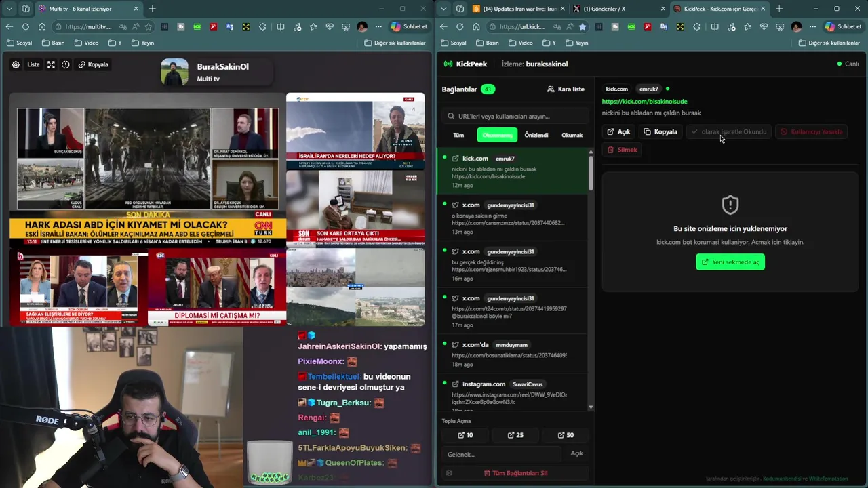
Task: Bulk open 50 links button
Action: [x=566, y=435]
